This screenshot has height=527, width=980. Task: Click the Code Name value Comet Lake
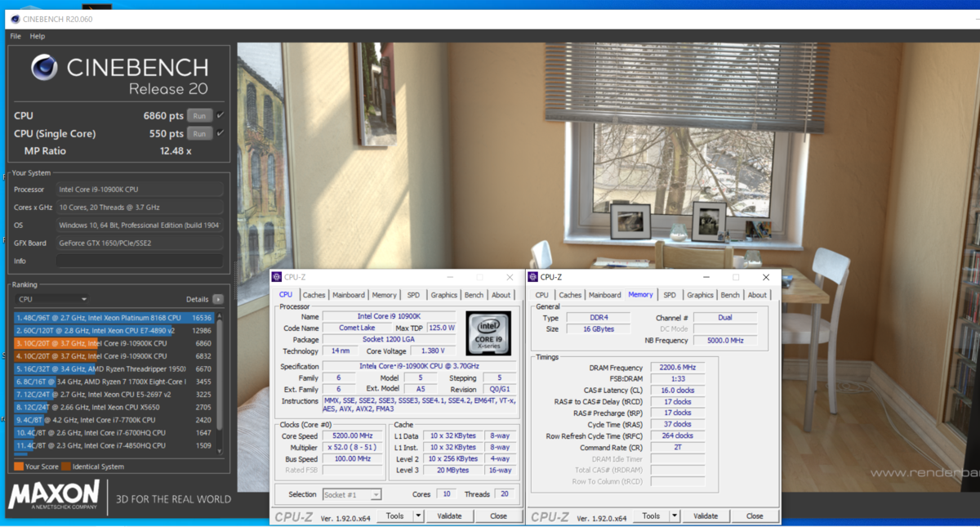[357, 328]
